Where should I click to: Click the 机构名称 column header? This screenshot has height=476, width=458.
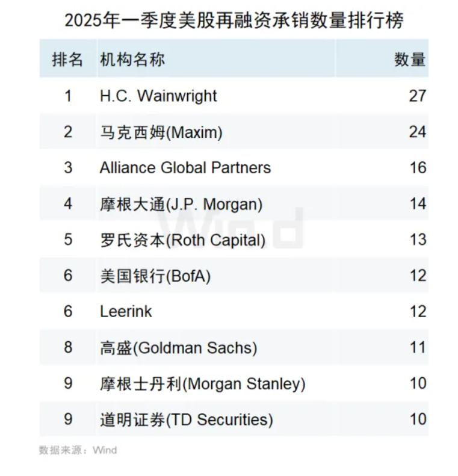[132, 60]
